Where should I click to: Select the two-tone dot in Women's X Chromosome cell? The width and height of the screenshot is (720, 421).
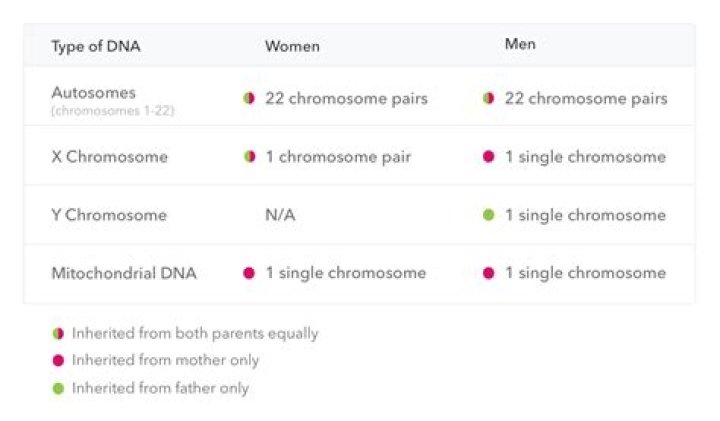pyautogui.click(x=249, y=157)
